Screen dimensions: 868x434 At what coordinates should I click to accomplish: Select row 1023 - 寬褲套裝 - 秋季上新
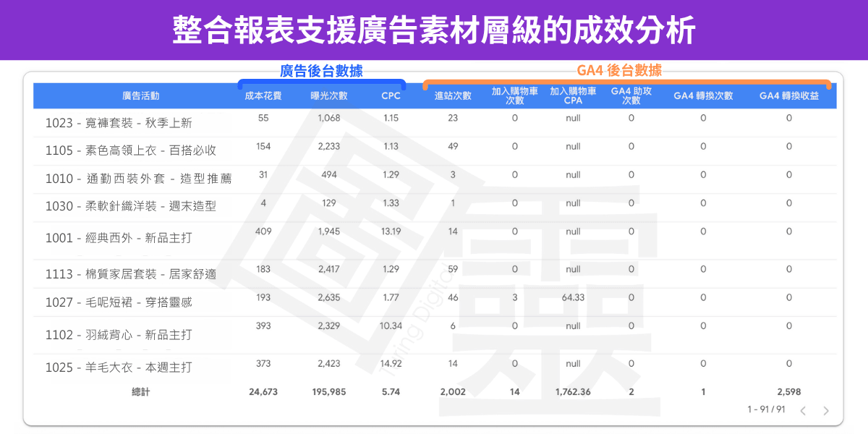point(434,122)
